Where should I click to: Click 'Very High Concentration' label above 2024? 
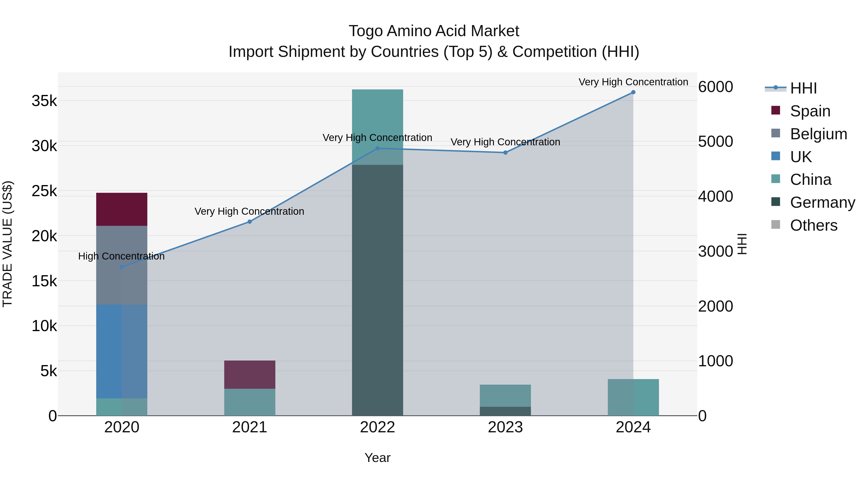[x=633, y=82]
